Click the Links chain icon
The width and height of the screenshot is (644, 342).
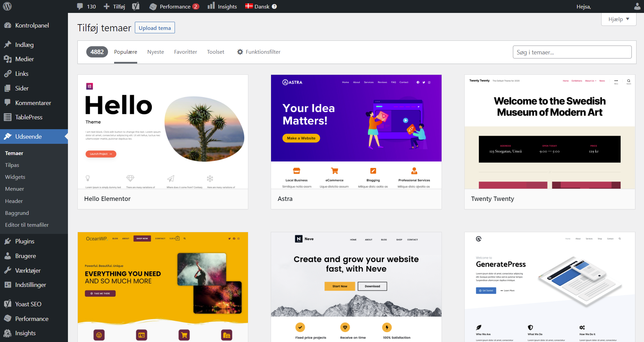7,74
